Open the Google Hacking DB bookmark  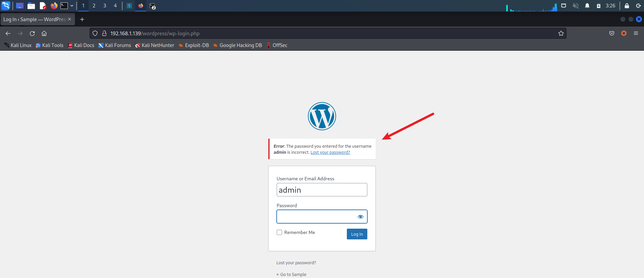click(x=237, y=45)
